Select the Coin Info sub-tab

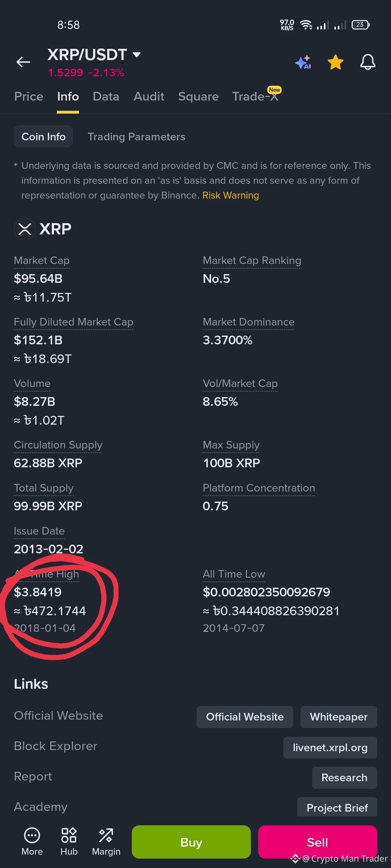click(x=43, y=136)
